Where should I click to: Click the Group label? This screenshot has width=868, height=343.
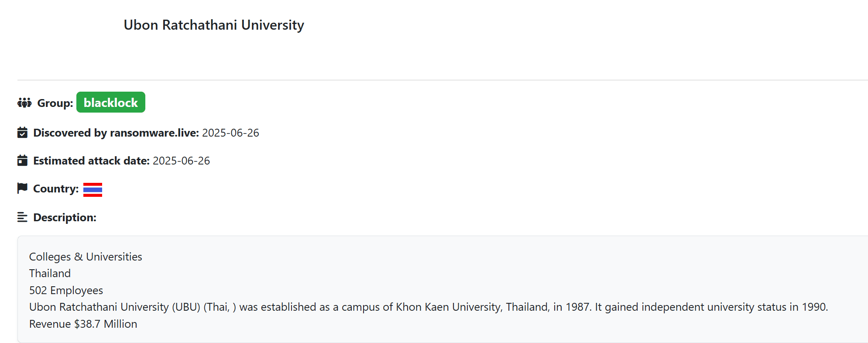pos(55,103)
